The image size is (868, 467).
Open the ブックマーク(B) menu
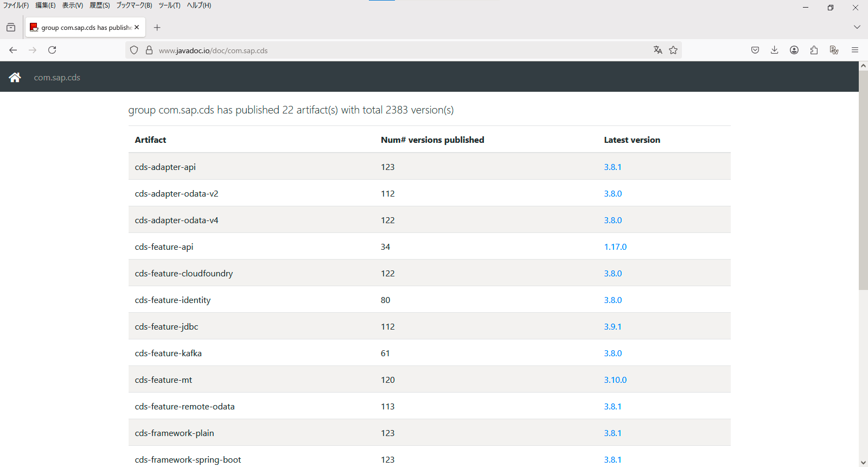tap(134, 5)
